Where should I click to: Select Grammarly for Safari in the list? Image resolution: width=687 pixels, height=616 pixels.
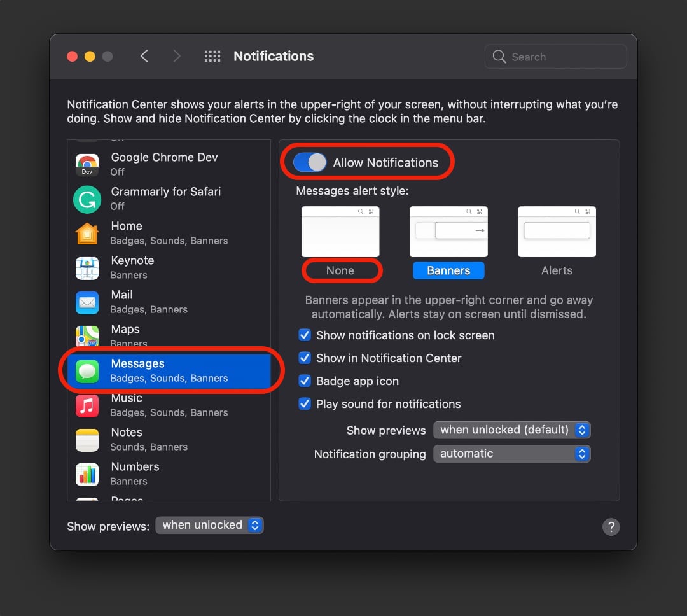pos(165,192)
